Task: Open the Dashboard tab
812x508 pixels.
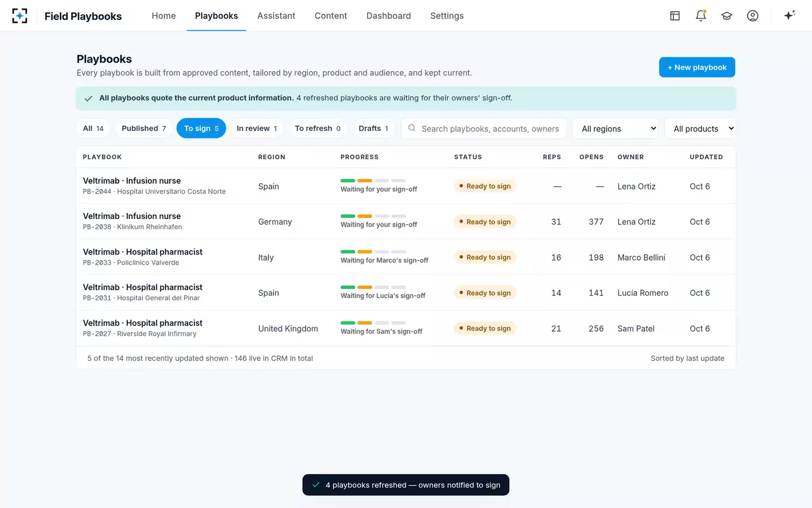Action: [389, 16]
